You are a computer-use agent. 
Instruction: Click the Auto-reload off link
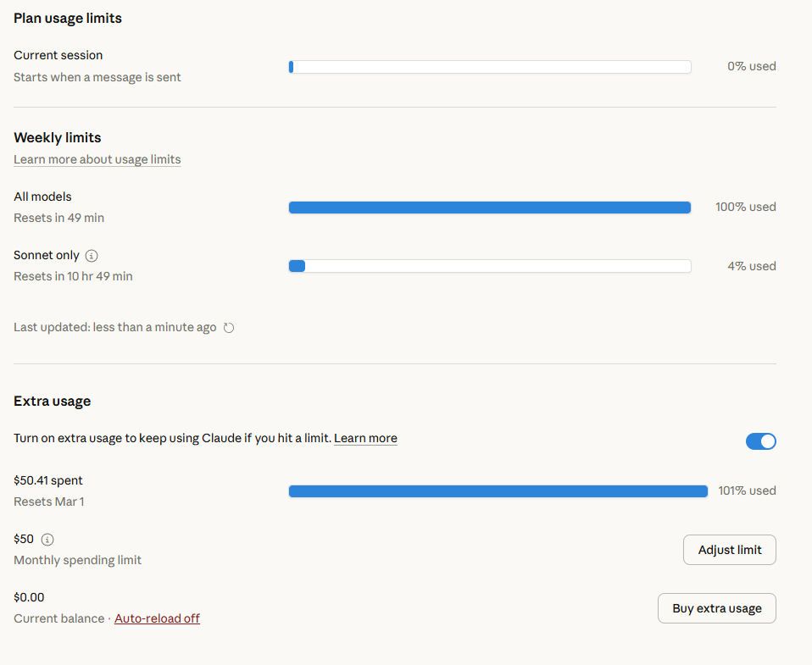pyautogui.click(x=157, y=618)
